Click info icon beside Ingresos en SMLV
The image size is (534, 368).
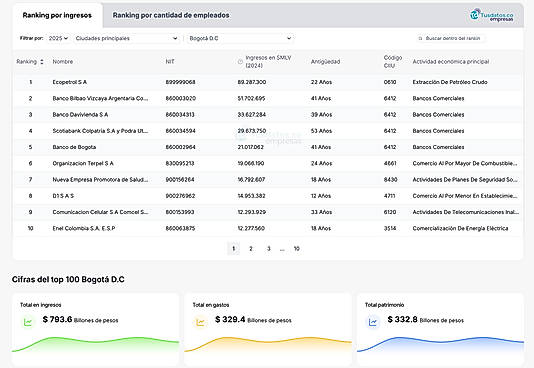tap(240, 62)
